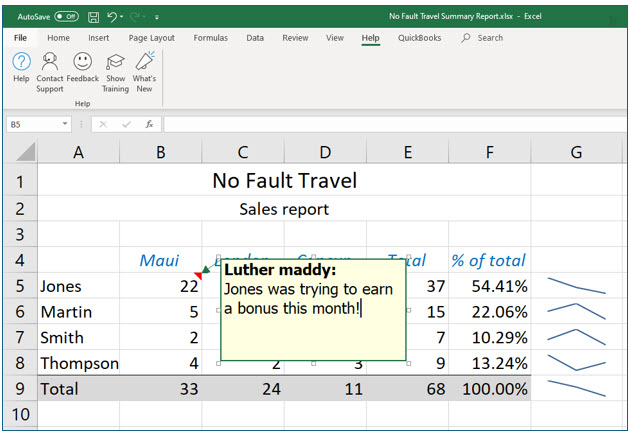Open the Page Layout tab
630x432 pixels.
(151, 38)
